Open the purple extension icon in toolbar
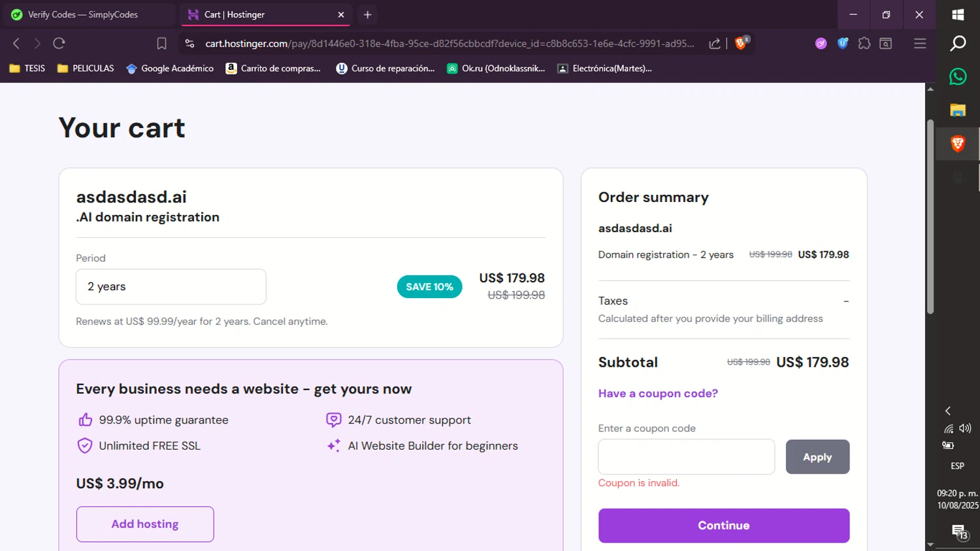980x551 pixels. tap(821, 44)
